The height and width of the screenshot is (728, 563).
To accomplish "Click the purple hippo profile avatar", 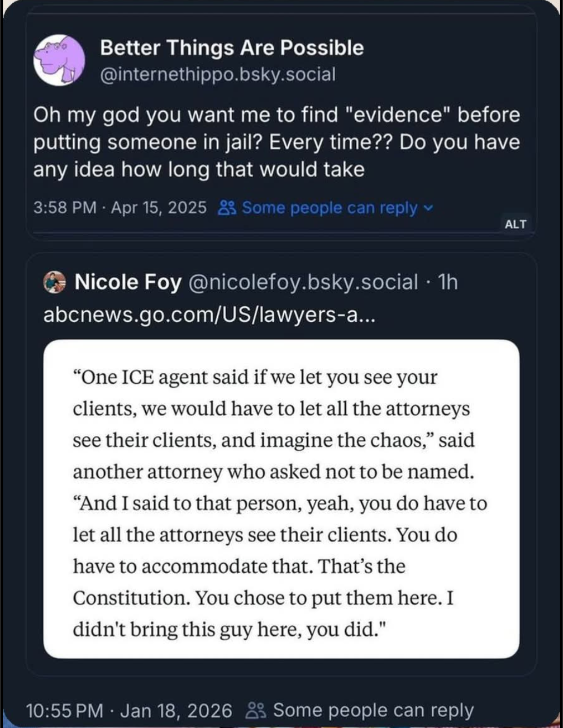I will 59,60.
